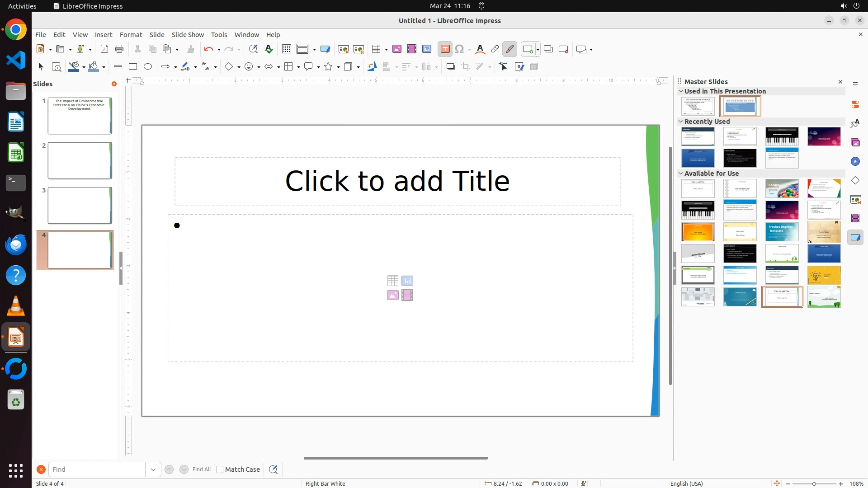Select the Rectangle drawing tool

tap(133, 67)
